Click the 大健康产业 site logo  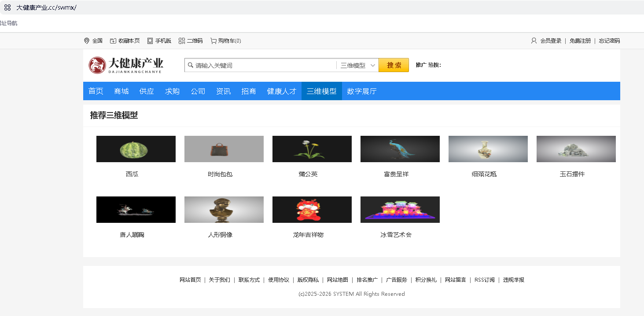pyautogui.click(x=126, y=65)
